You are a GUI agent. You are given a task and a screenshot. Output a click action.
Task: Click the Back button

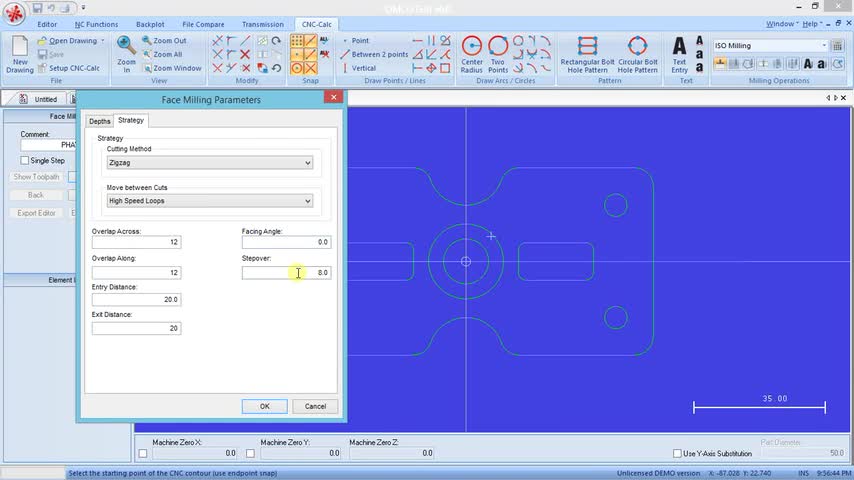point(36,195)
